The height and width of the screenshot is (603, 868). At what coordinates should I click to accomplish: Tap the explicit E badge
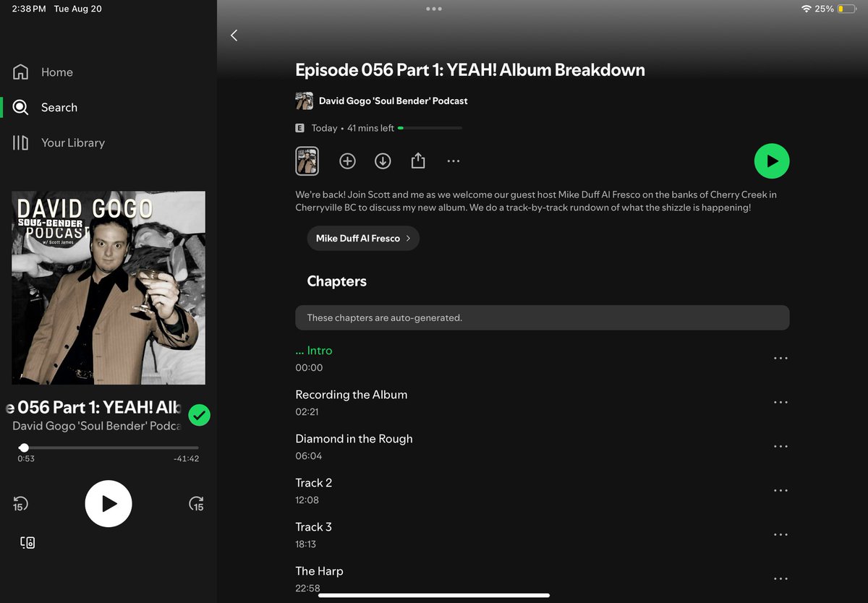[299, 128]
